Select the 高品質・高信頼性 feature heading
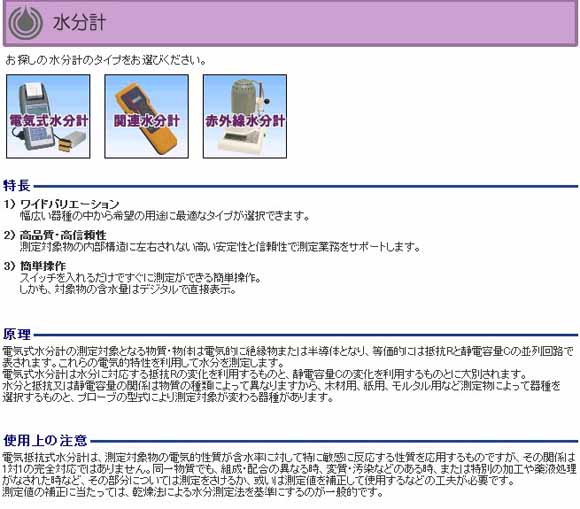Screen dimensions: 580x509 pyautogui.click(x=63, y=235)
